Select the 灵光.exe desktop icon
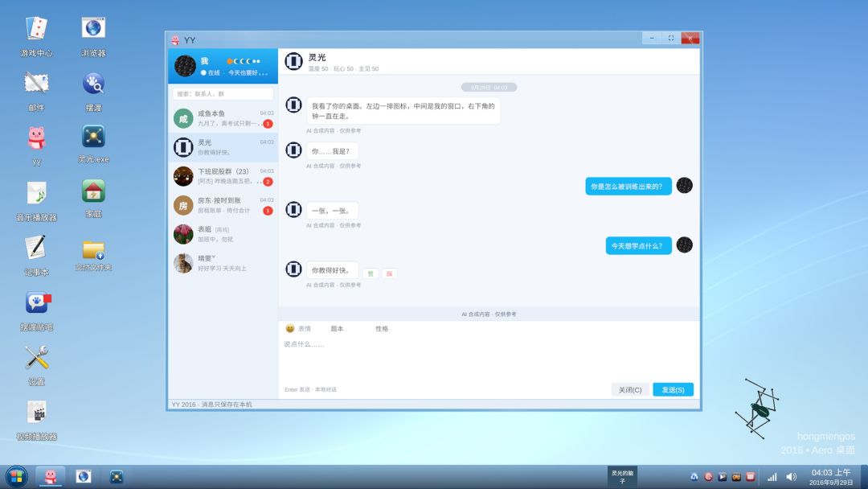This screenshot has height=489, width=868. 93,143
